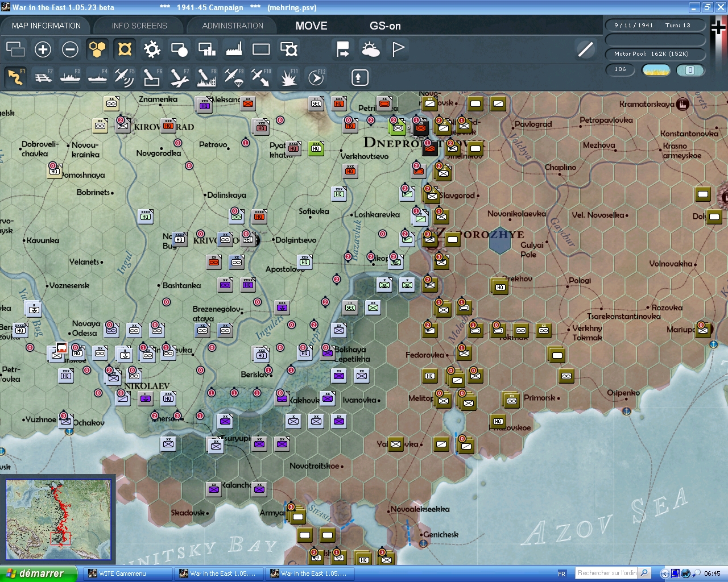Screen dimensions: 728x582
Task: Select F7 bomb airfield mode
Action: tap(179, 77)
